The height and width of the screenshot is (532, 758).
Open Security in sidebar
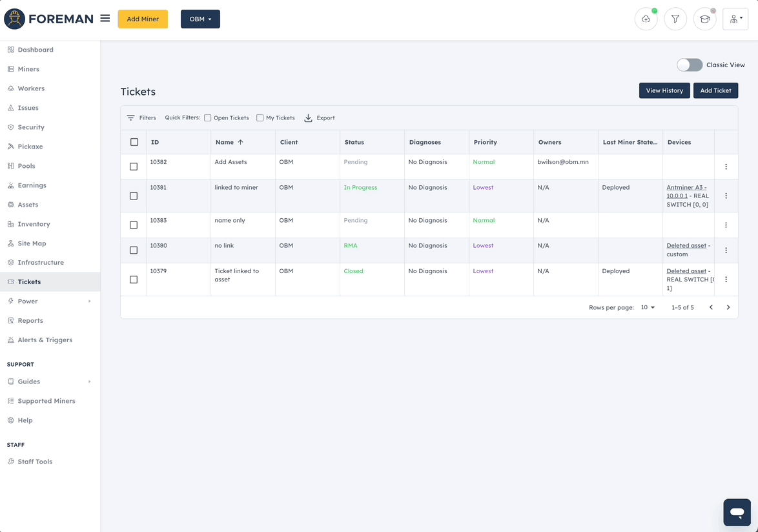(50, 127)
